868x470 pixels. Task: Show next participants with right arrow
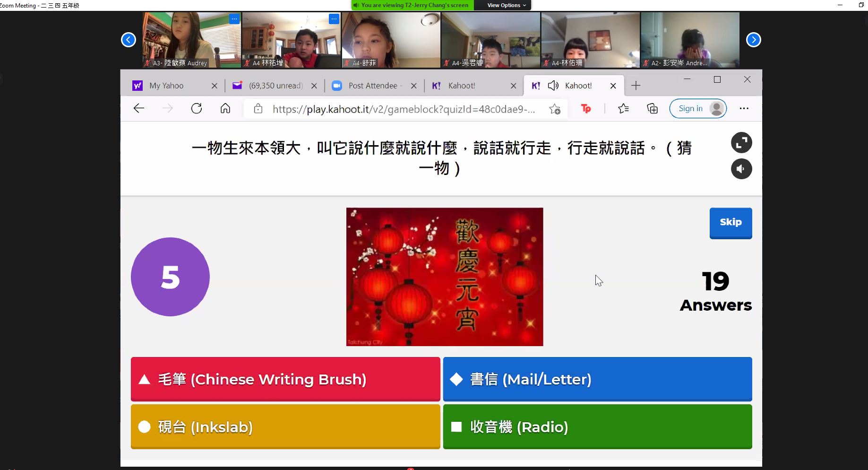pyautogui.click(x=753, y=40)
